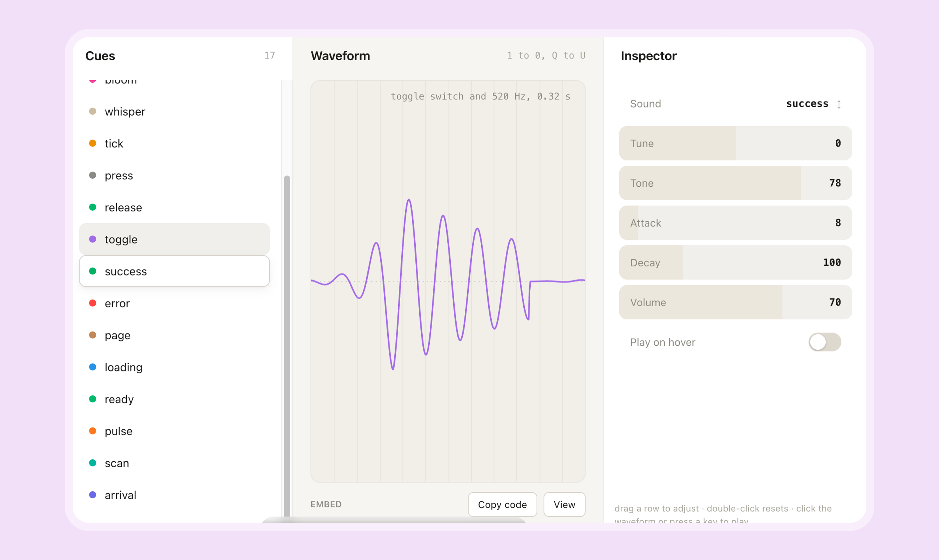Select the whisper cue
This screenshot has width=939, height=560.
pyautogui.click(x=174, y=112)
